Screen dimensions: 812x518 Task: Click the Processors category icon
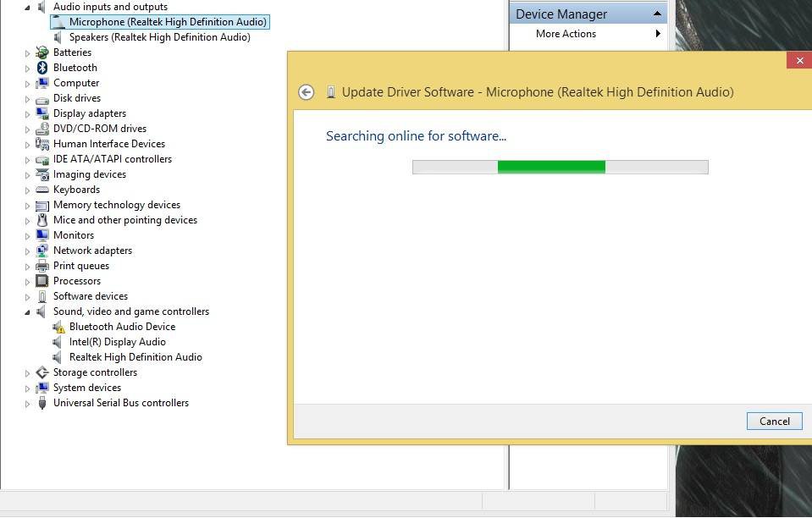[42, 281]
